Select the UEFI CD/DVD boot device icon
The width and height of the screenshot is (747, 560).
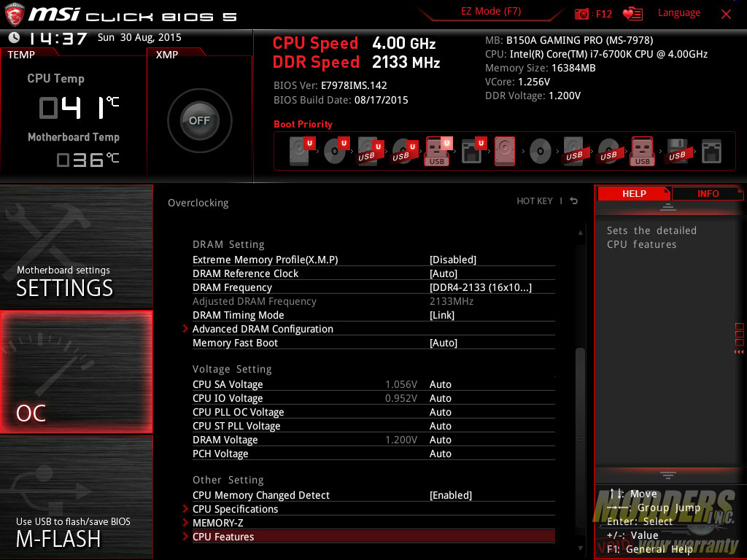point(336,151)
